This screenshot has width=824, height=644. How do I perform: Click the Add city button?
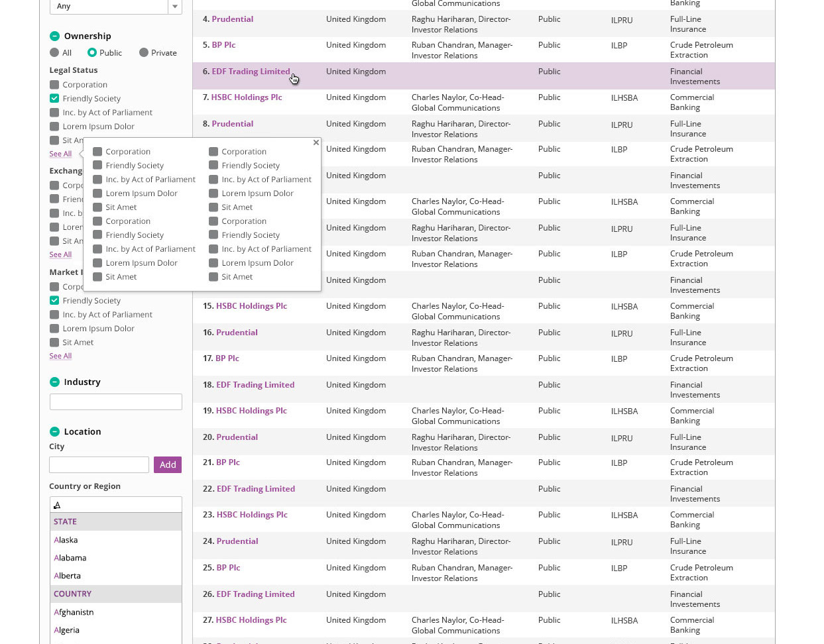point(168,464)
